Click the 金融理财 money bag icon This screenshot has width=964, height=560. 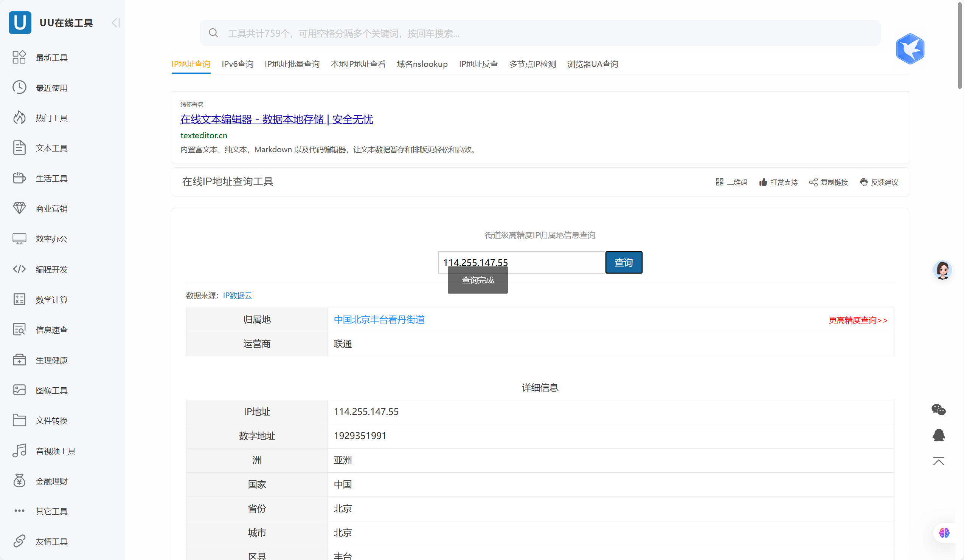[19, 481]
